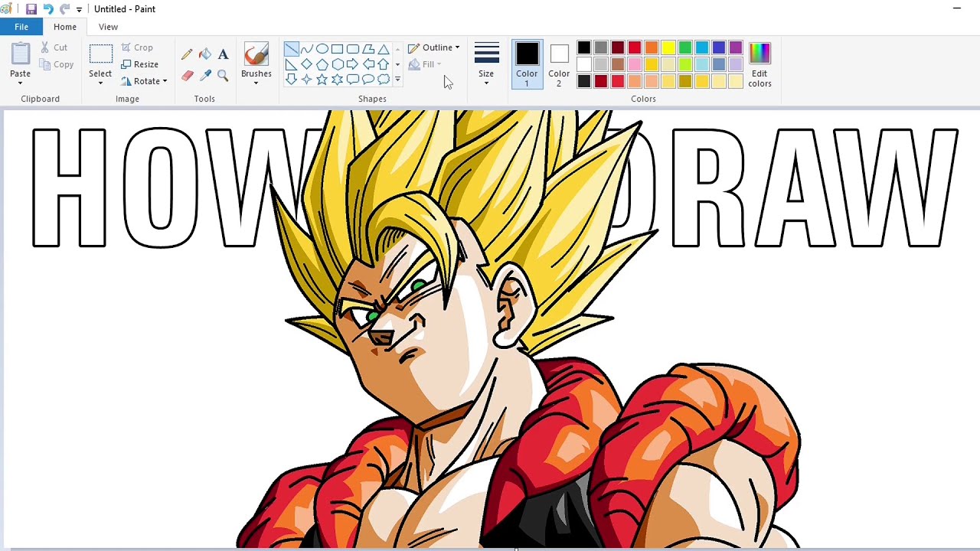Click the Resize button
The width and height of the screenshot is (980, 551).
[x=139, y=64]
